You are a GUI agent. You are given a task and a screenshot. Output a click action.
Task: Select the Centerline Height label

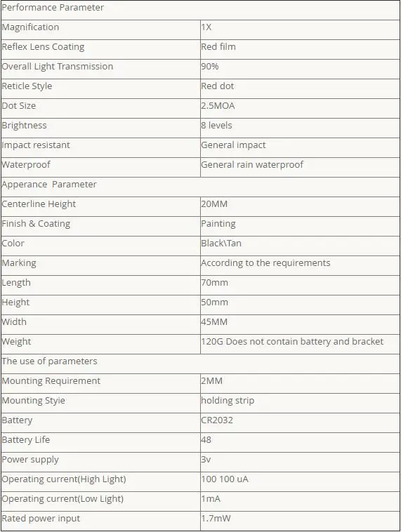[39, 204]
